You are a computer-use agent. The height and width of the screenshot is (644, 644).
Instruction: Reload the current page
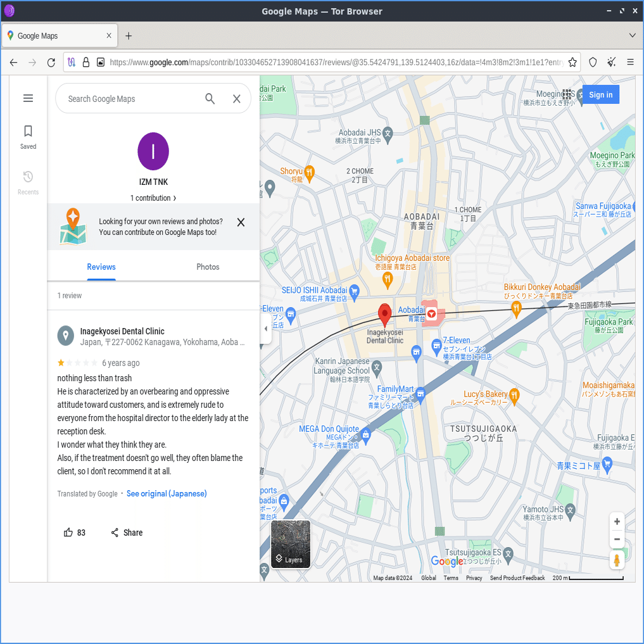(51, 63)
